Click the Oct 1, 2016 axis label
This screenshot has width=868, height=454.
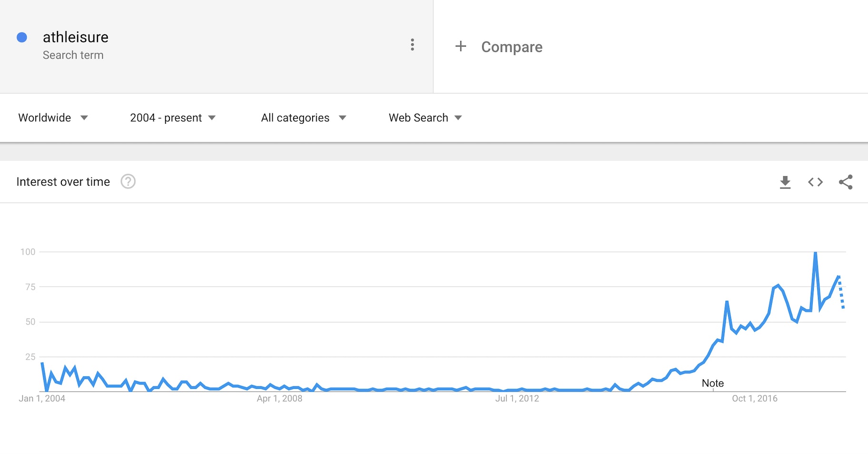[755, 398]
